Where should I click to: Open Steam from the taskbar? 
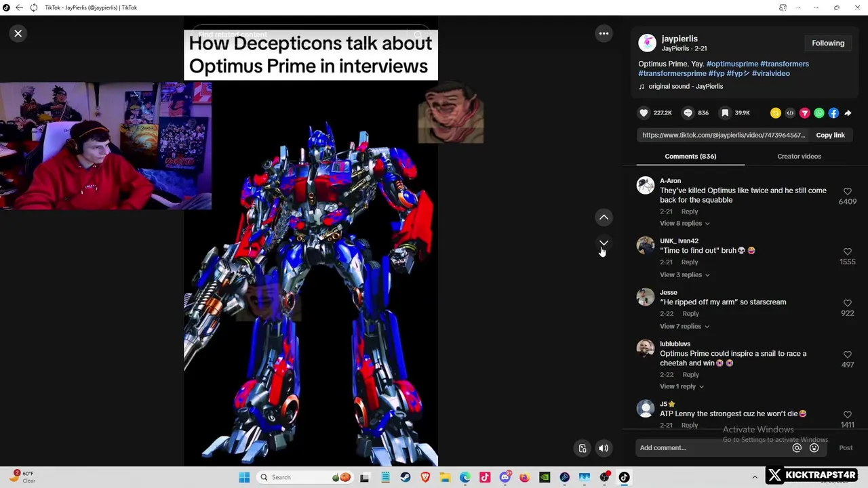405,477
